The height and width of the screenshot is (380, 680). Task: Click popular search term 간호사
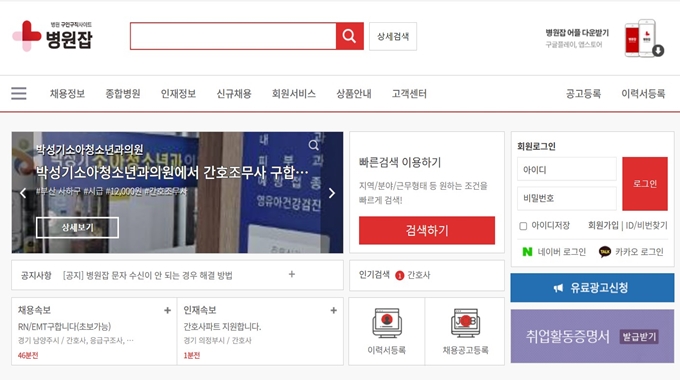[x=418, y=275]
